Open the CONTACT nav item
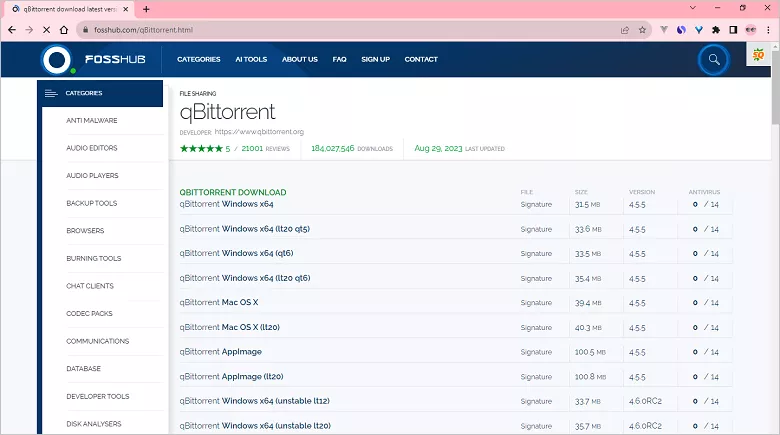This screenshot has height=435, width=780. click(421, 59)
